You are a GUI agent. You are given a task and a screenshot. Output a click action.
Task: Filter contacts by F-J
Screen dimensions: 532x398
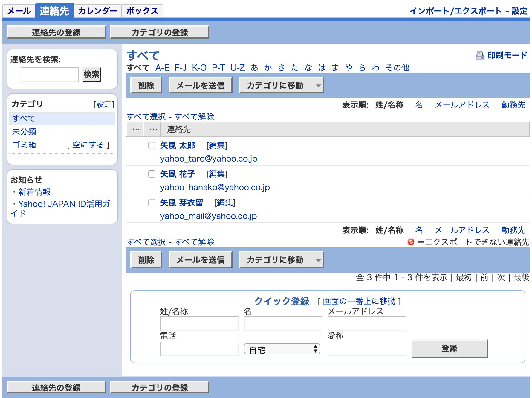tap(181, 68)
